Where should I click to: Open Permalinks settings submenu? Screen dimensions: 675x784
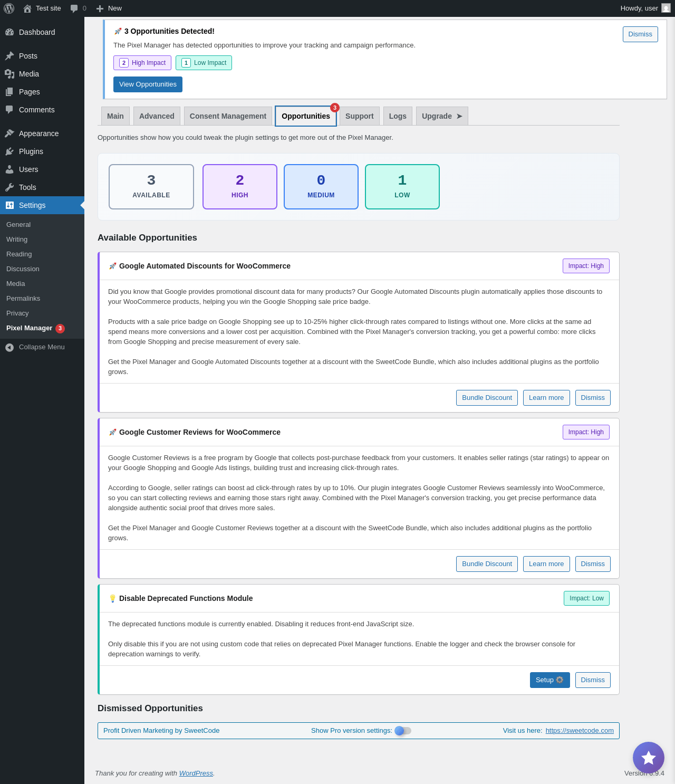point(23,299)
